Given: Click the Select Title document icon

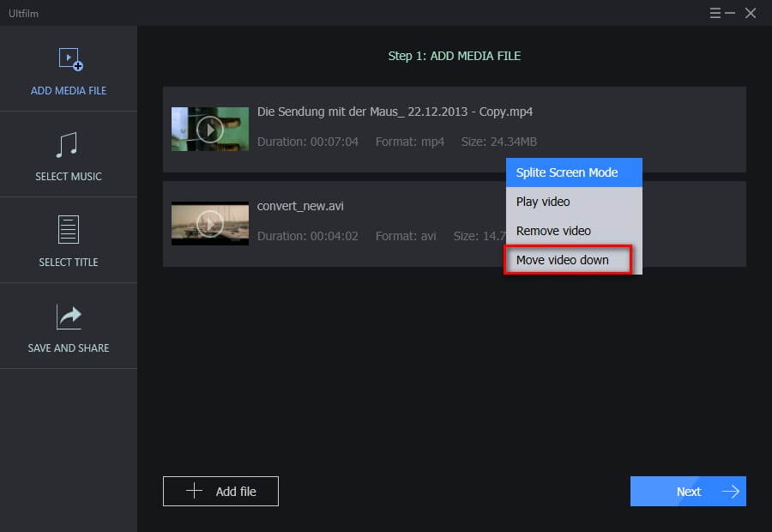Looking at the screenshot, I should tap(69, 230).
